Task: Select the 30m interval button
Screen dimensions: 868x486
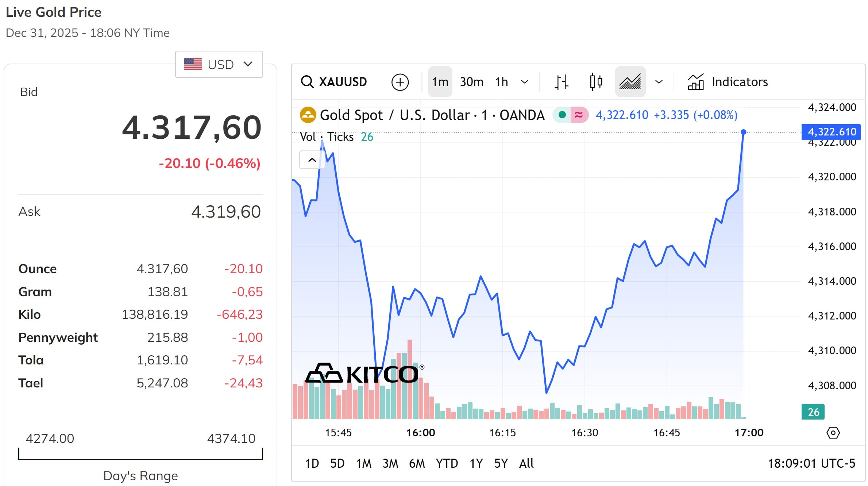Action: (471, 81)
